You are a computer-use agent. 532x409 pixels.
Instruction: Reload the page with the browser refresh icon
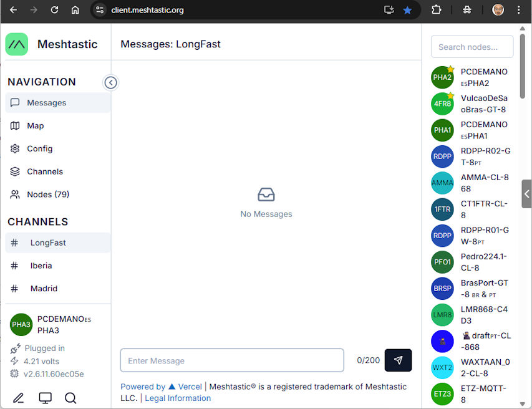[54, 10]
